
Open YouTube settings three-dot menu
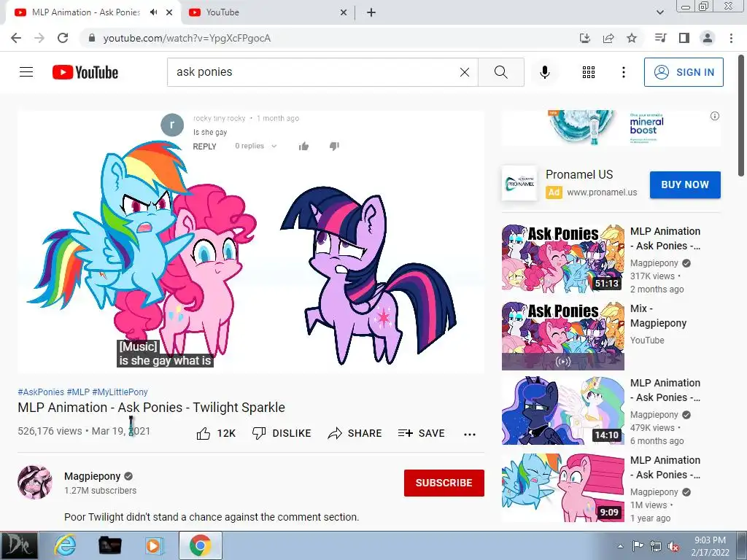point(623,72)
